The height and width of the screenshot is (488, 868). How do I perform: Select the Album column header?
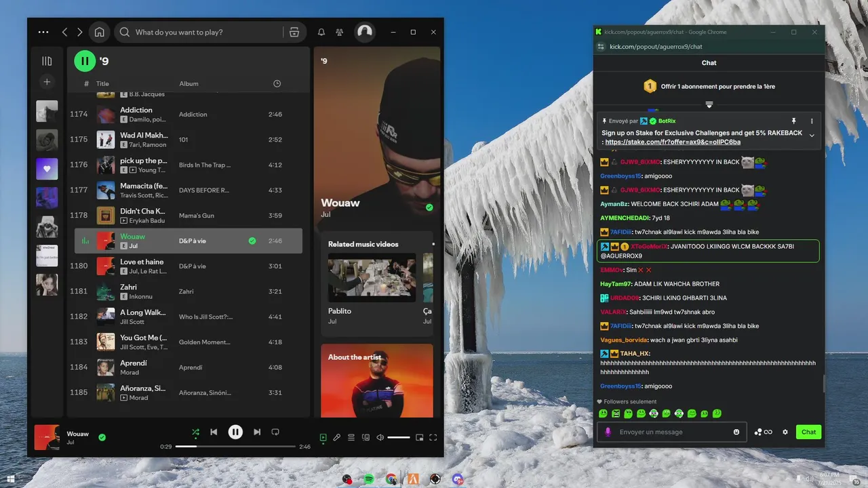[189, 84]
